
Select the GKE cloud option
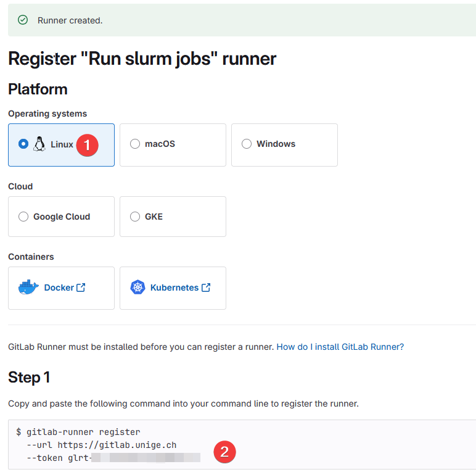point(135,217)
